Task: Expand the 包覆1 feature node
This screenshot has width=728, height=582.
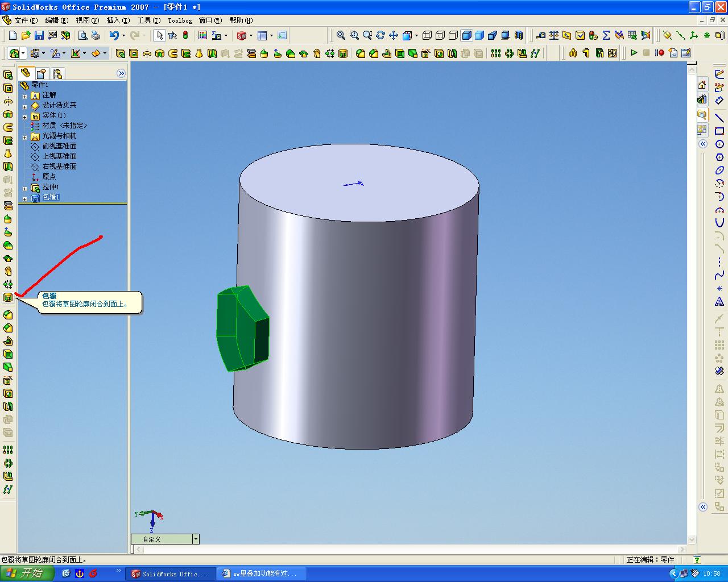Action: [24, 198]
